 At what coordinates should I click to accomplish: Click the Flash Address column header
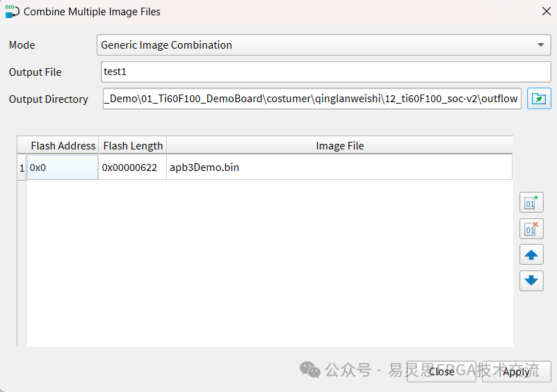[63, 145]
